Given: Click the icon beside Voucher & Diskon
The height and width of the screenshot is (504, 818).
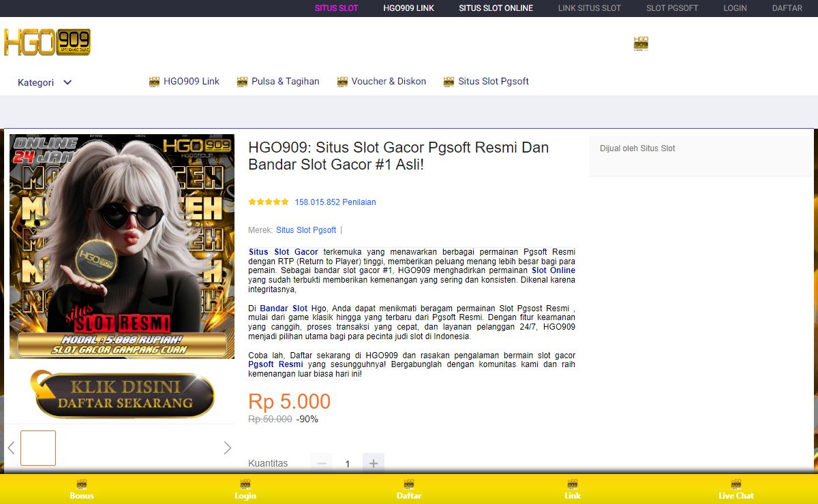Looking at the screenshot, I should click(342, 82).
